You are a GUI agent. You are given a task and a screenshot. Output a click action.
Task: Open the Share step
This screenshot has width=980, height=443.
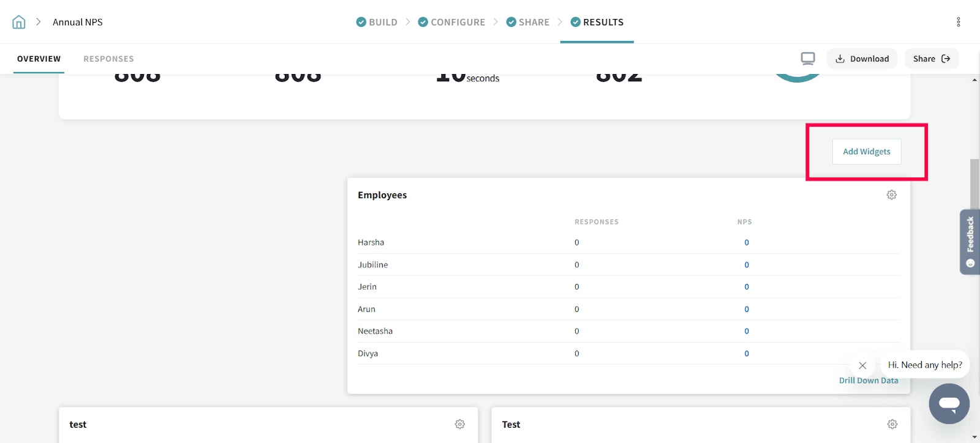[x=527, y=22]
